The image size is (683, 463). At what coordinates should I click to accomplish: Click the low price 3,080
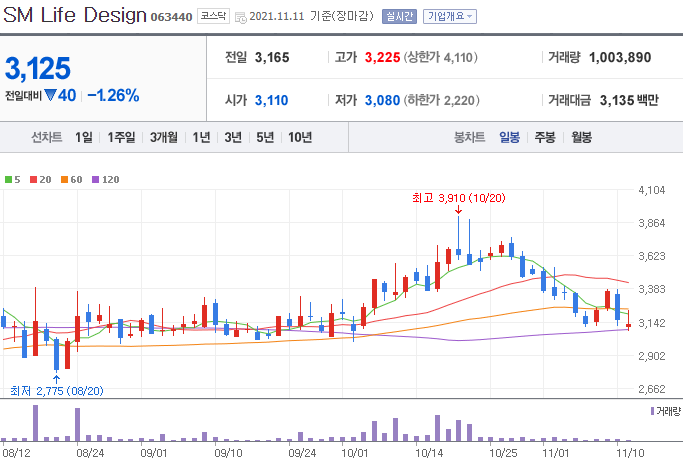pos(382,101)
